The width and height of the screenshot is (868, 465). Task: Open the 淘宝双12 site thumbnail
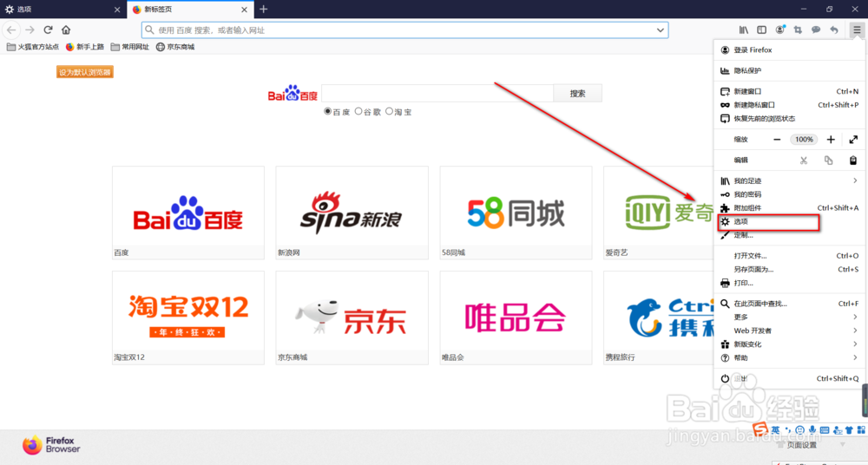click(x=188, y=318)
